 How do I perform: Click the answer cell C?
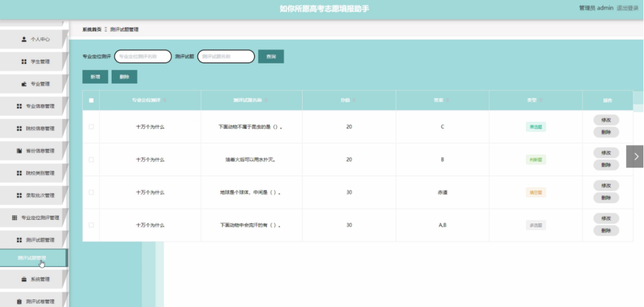(x=442, y=127)
